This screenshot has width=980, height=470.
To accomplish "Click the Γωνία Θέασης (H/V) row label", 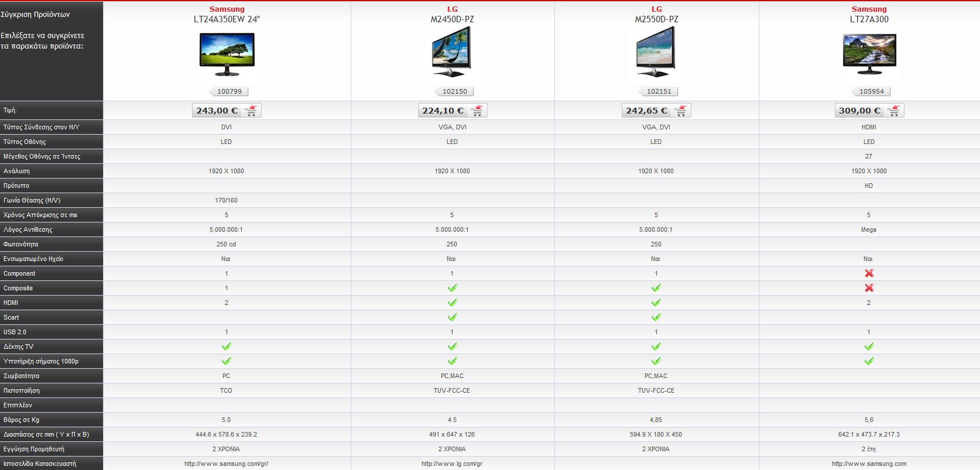I will [32, 200].
